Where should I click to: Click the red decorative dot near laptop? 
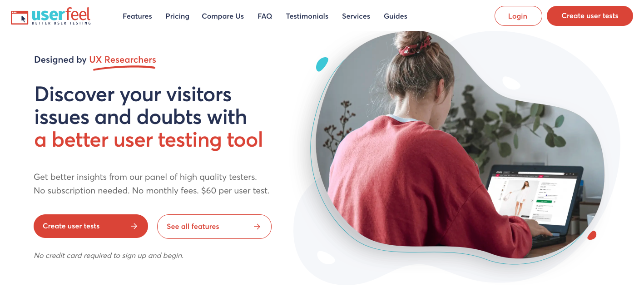[x=592, y=235]
